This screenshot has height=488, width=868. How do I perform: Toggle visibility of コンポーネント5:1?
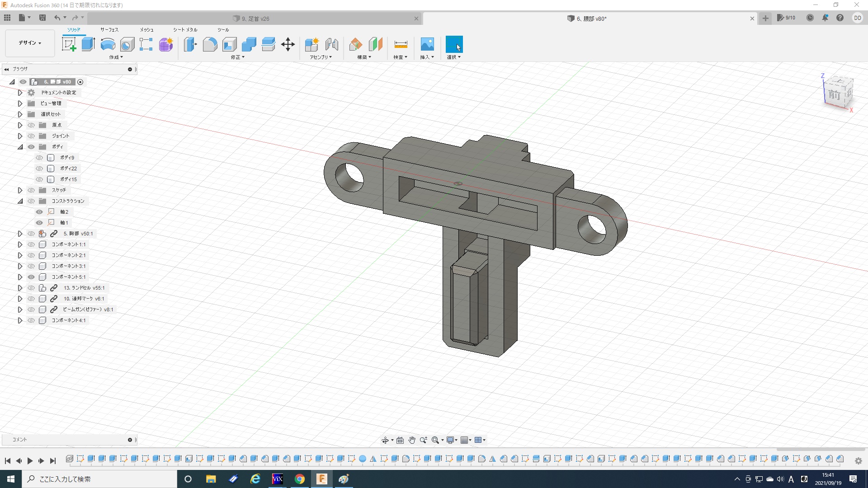(x=31, y=277)
